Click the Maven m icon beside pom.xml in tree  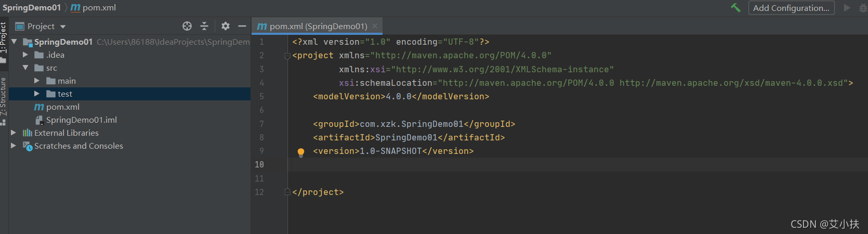coord(39,107)
